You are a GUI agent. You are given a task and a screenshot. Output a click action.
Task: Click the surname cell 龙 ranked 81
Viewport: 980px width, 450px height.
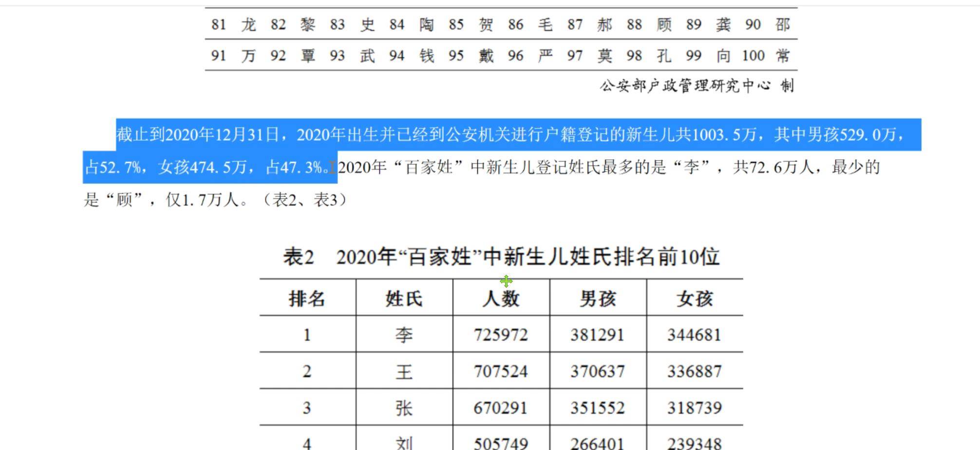(248, 24)
